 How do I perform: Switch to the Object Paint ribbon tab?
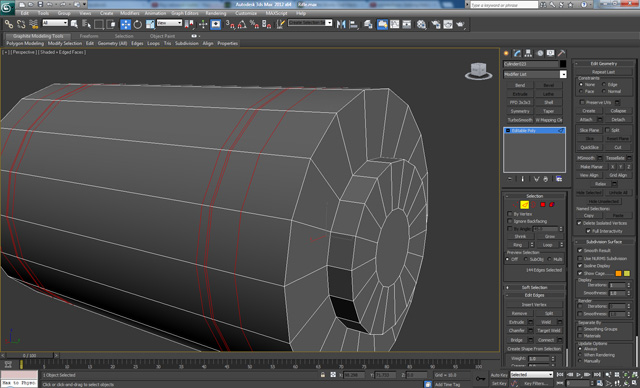tap(162, 36)
